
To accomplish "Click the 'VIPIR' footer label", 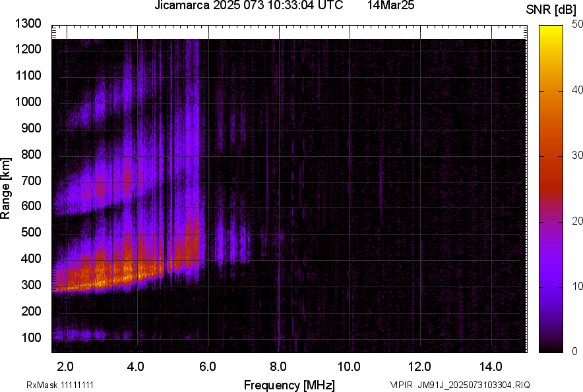I will pos(401,385).
